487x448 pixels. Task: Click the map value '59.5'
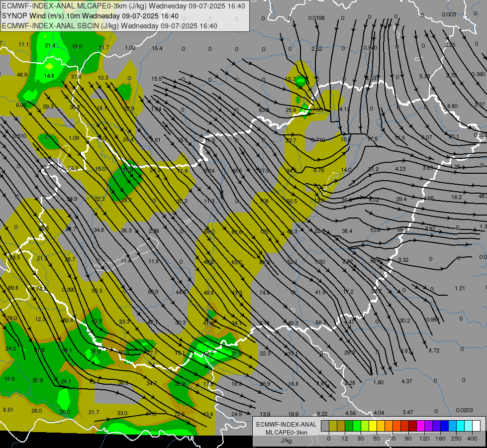(x=402, y=229)
